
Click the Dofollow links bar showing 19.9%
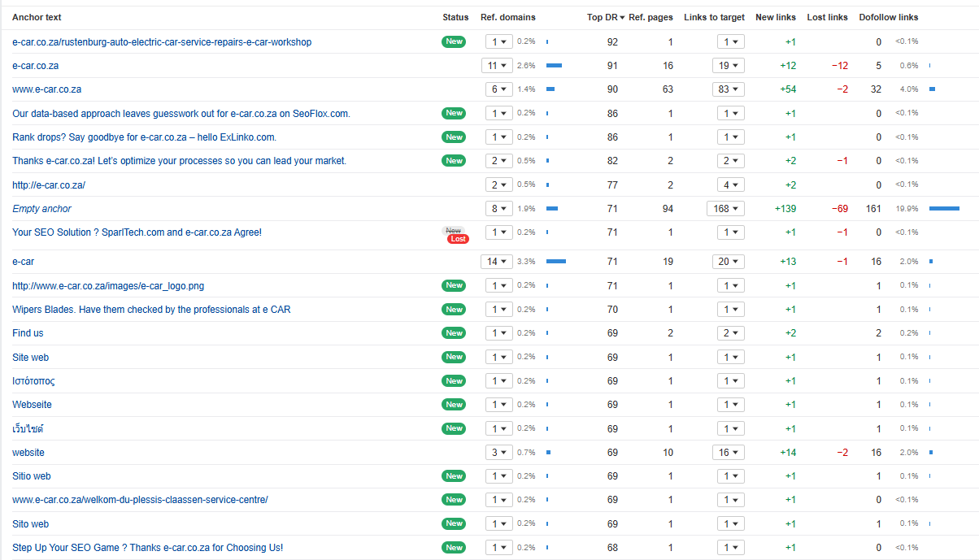pyautogui.click(x=944, y=209)
